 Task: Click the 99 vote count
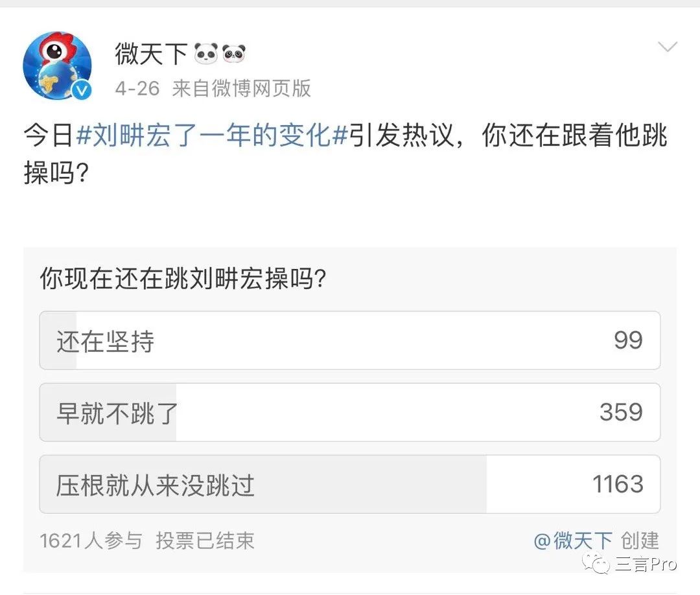coord(627,341)
